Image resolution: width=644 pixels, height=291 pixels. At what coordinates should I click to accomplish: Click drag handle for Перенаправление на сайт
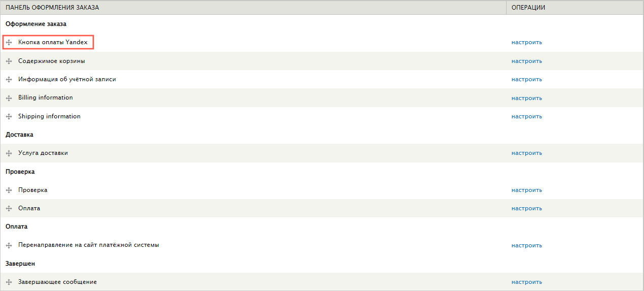coord(9,246)
